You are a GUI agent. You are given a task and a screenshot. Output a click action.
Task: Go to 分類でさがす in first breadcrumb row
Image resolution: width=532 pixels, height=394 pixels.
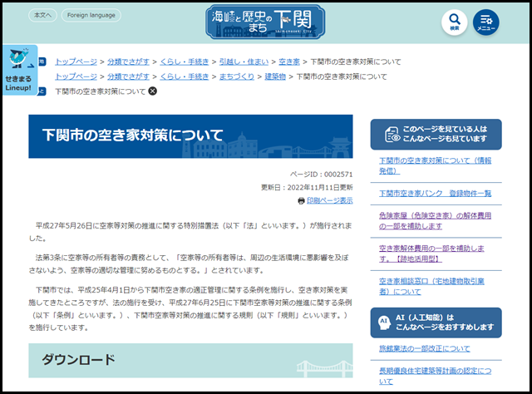click(x=128, y=62)
